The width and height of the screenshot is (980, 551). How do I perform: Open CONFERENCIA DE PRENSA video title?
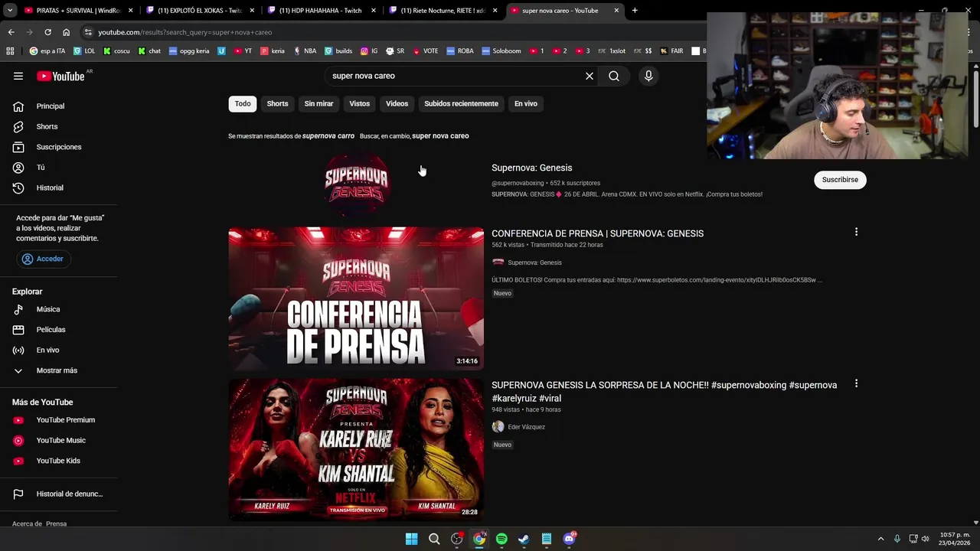tap(597, 233)
